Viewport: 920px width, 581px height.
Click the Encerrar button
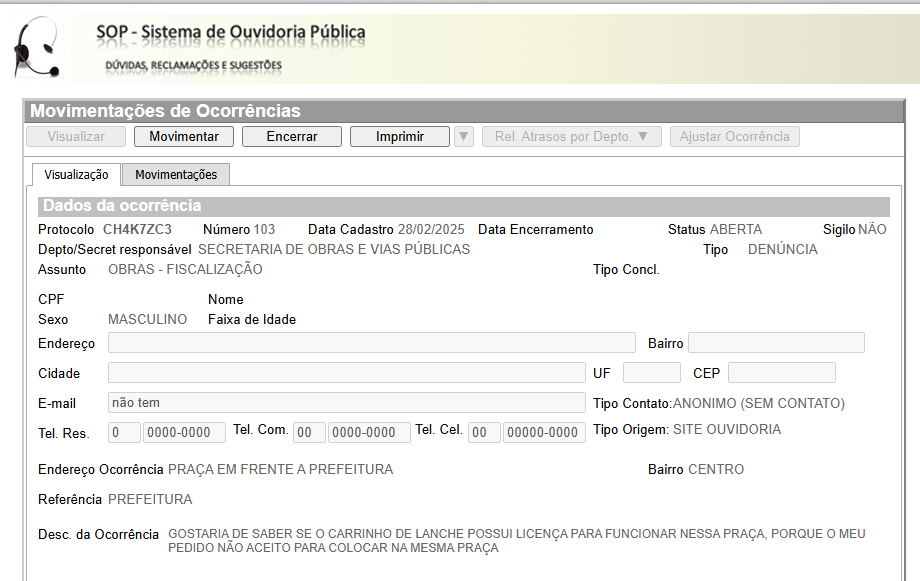click(x=291, y=137)
